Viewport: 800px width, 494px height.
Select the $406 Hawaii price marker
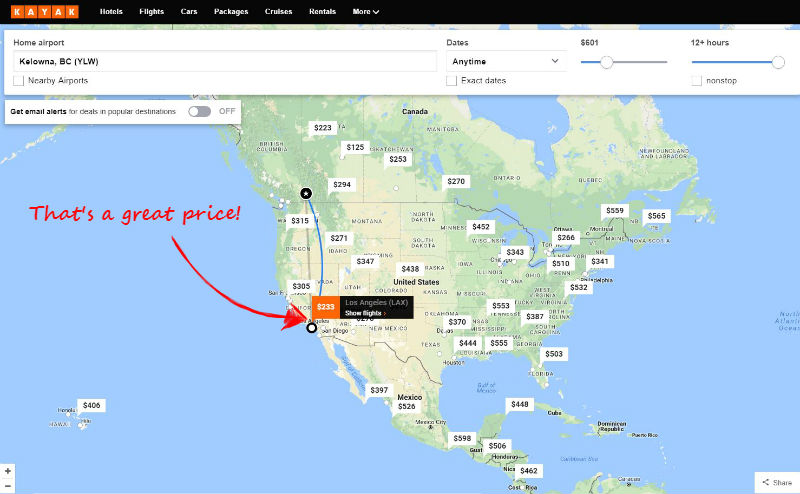[91, 405]
